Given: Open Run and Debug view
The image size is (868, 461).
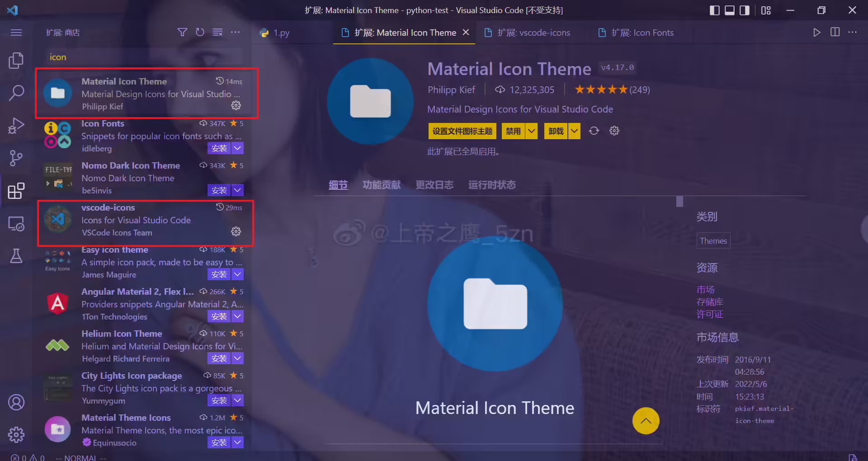Looking at the screenshot, I should point(16,126).
